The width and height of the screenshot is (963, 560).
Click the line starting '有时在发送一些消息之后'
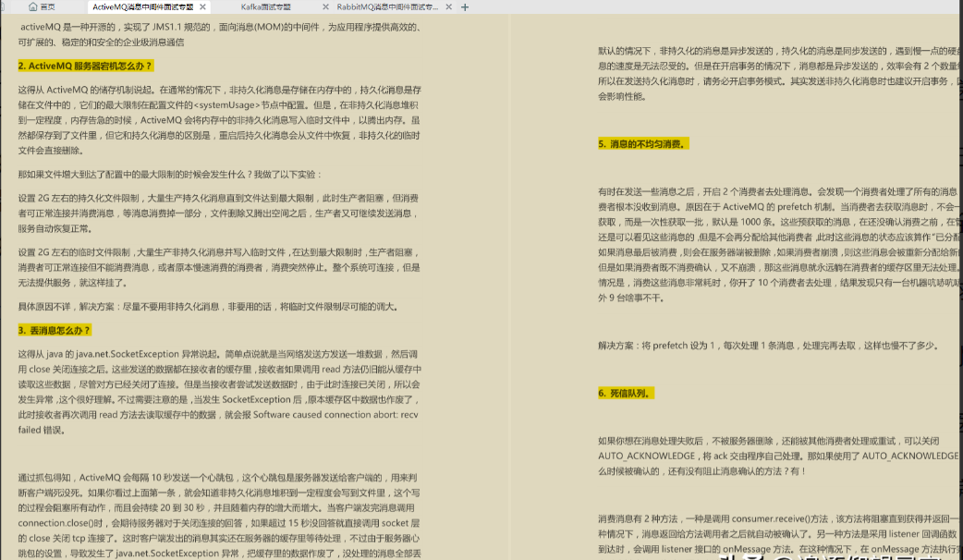point(778,191)
